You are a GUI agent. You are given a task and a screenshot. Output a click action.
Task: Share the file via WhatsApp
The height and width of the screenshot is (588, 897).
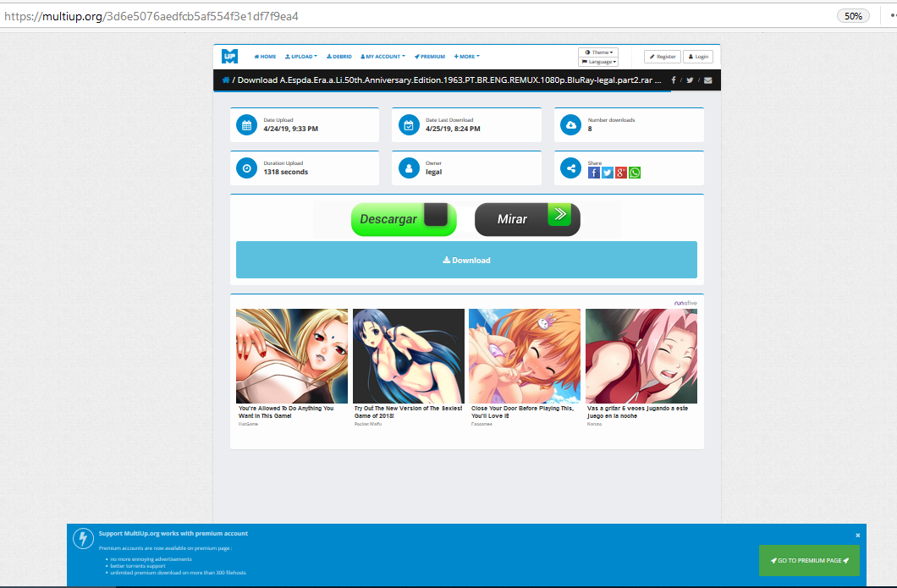[x=635, y=173]
